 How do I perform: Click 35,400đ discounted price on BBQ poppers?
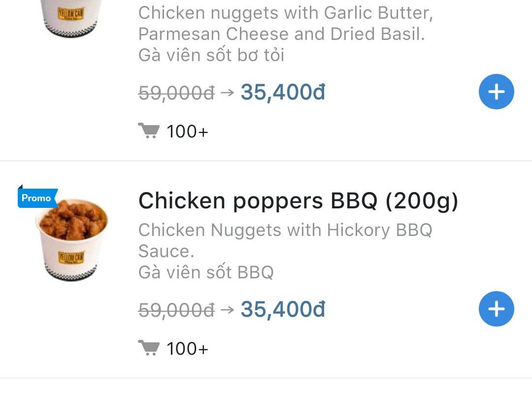[283, 309]
